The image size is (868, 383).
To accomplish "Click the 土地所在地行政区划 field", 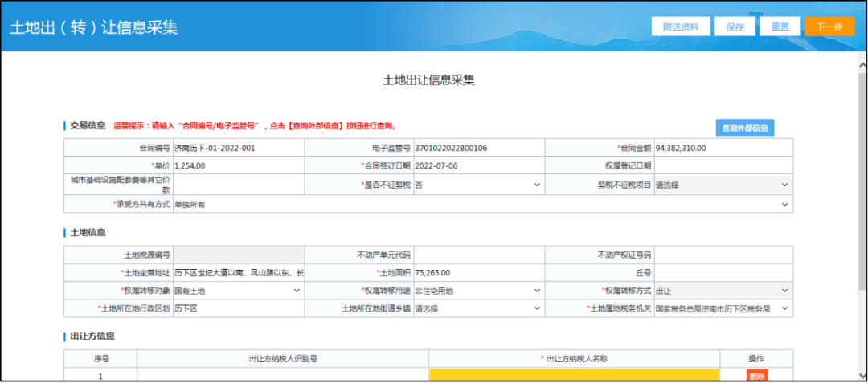I will [x=238, y=308].
